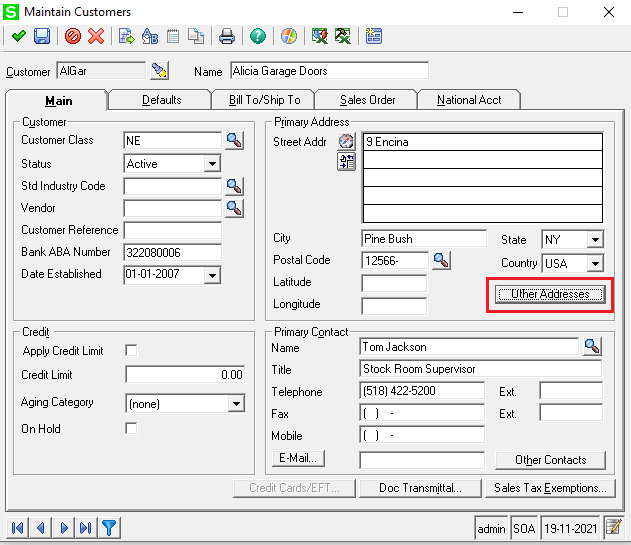Click the colorful pie chart toolbar icon
Screen dimensions: 631x545
[x=289, y=36]
